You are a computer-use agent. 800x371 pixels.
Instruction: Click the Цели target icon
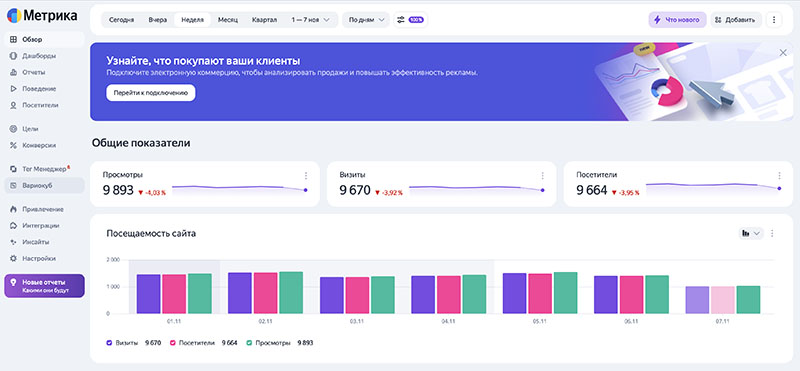coord(13,129)
